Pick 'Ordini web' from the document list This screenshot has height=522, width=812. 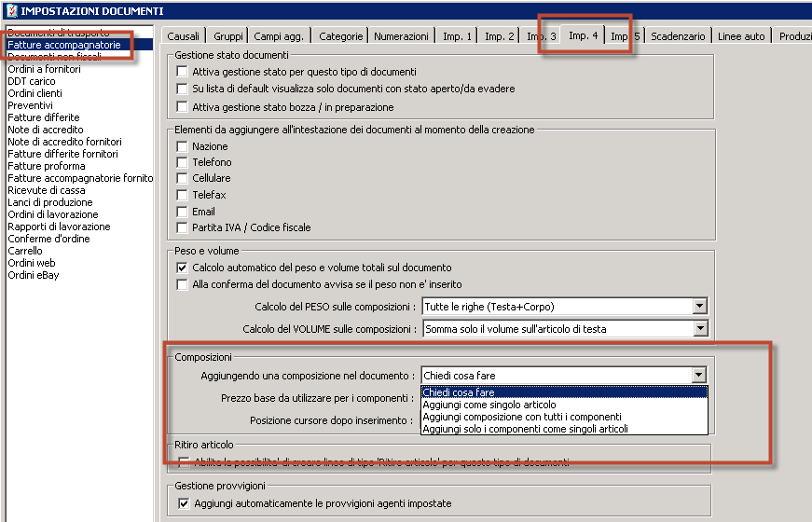click(x=80, y=263)
